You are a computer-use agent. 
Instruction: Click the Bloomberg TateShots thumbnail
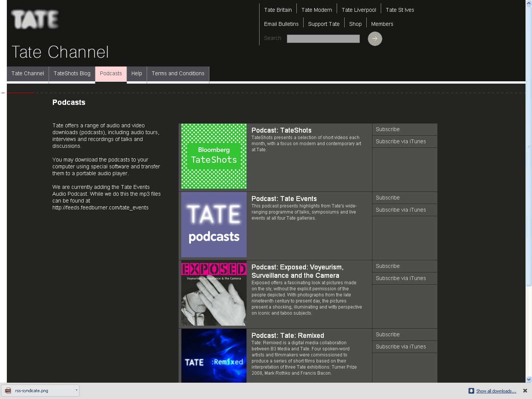pyautogui.click(x=214, y=156)
